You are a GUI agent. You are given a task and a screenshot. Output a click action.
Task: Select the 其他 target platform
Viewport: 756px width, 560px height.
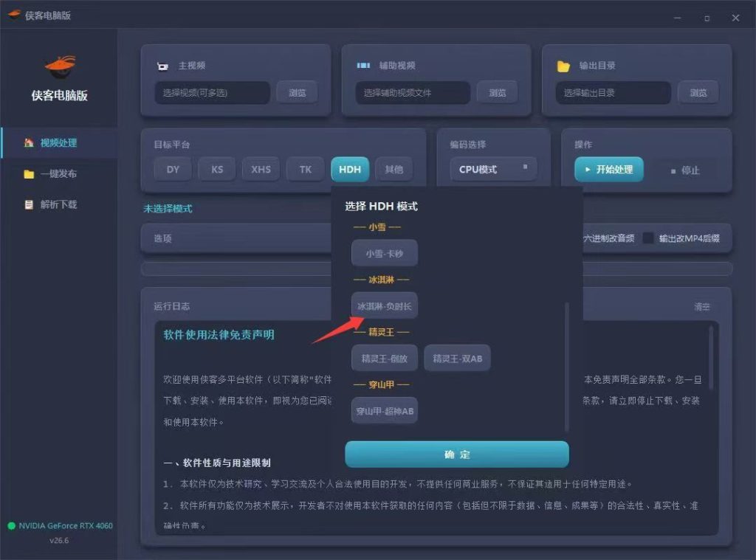coord(394,169)
